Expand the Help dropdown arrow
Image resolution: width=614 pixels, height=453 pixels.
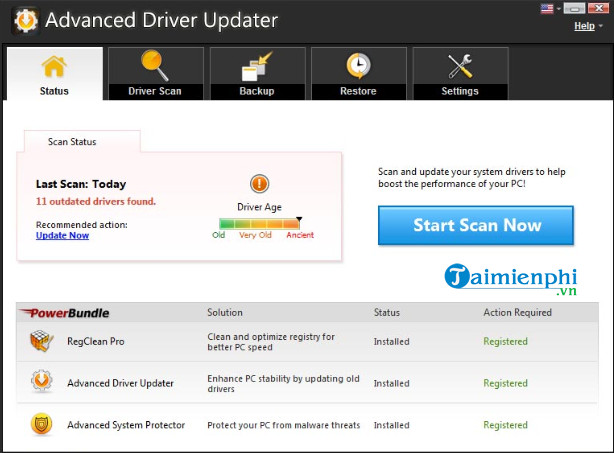click(600, 26)
